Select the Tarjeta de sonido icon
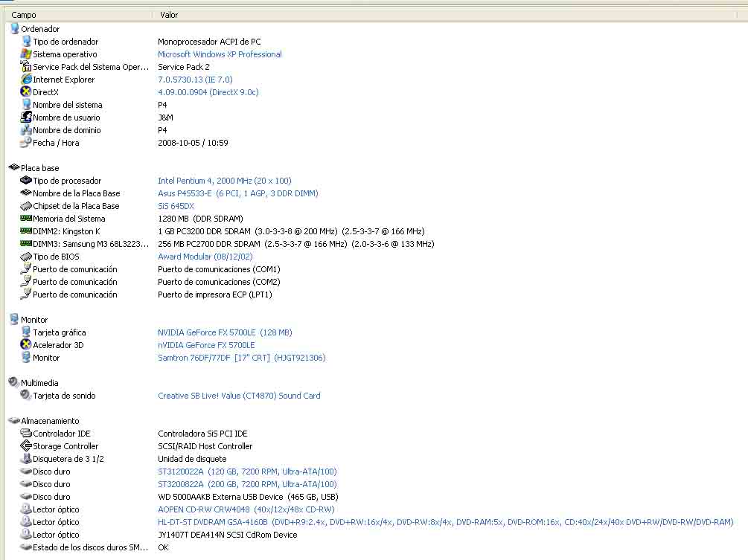Viewport: 748px width, 560px height. click(x=26, y=395)
